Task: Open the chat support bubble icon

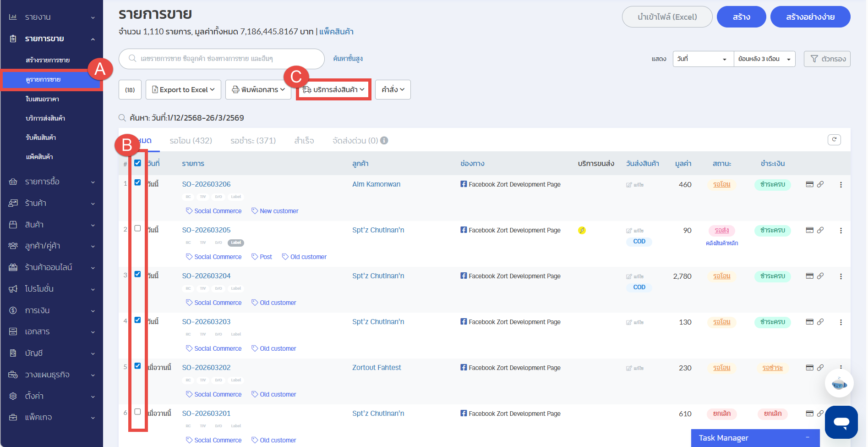Action: (841, 422)
